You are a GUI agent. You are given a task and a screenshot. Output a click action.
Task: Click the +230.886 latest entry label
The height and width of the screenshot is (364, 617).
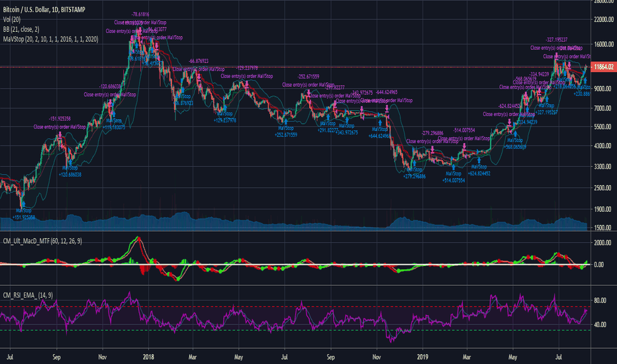pyautogui.click(x=582, y=94)
